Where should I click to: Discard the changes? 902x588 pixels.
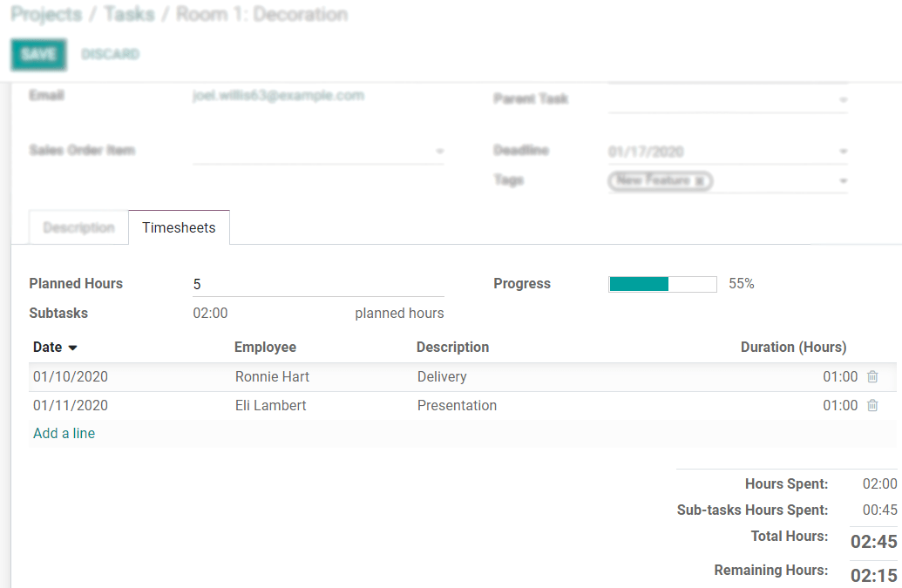coord(110,55)
